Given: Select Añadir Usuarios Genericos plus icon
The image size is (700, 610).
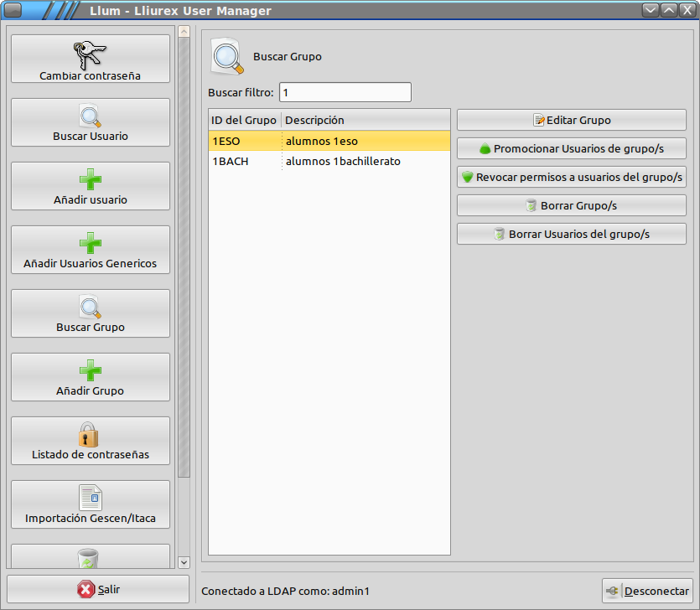Looking at the screenshot, I should (x=90, y=244).
